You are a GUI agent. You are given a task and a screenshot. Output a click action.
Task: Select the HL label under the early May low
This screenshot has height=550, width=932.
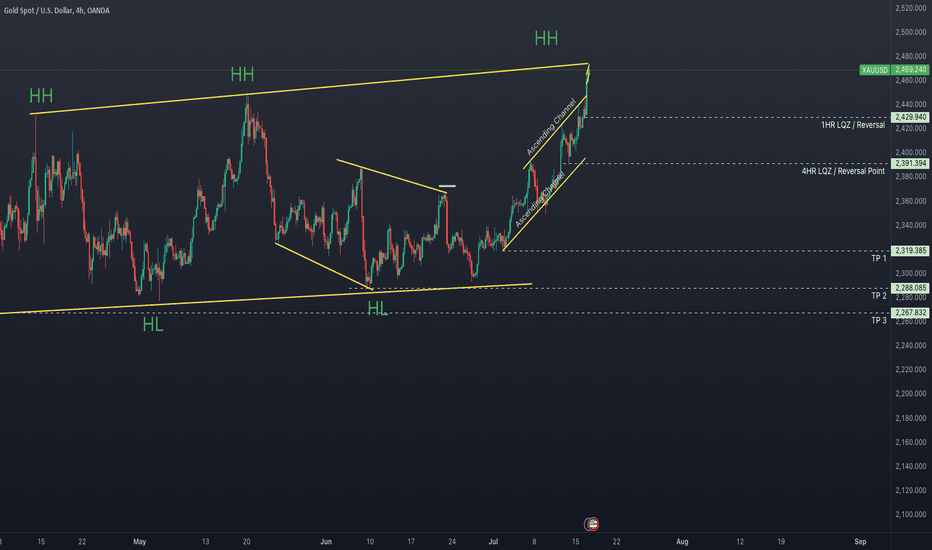pyautogui.click(x=153, y=325)
